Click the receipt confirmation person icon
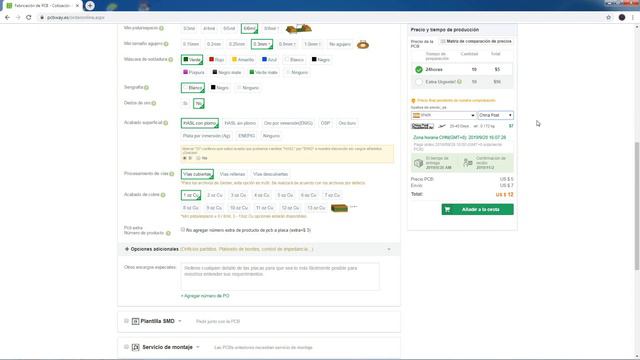This screenshot has height=360, width=640. click(x=468, y=163)
